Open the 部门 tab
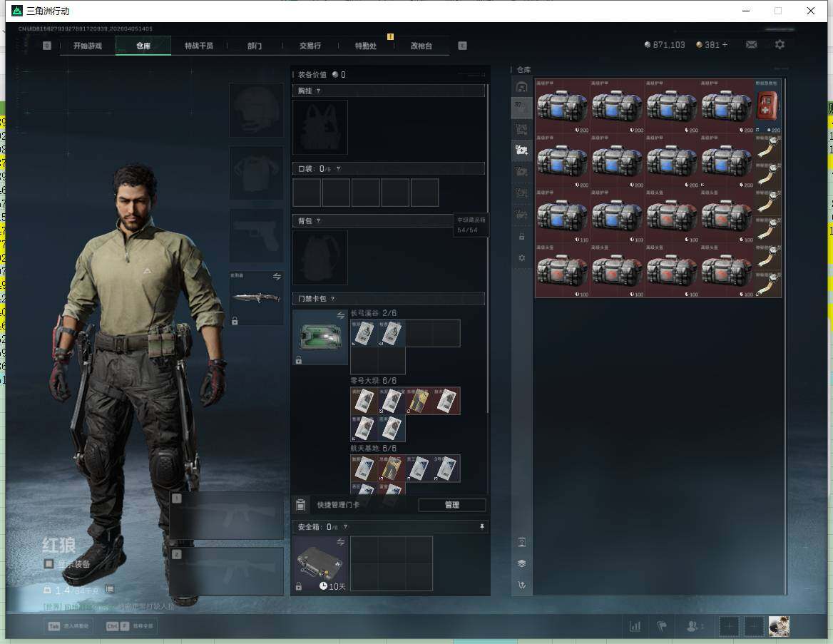The width and height of the screenshot is (833, 644). pos(255,46)
